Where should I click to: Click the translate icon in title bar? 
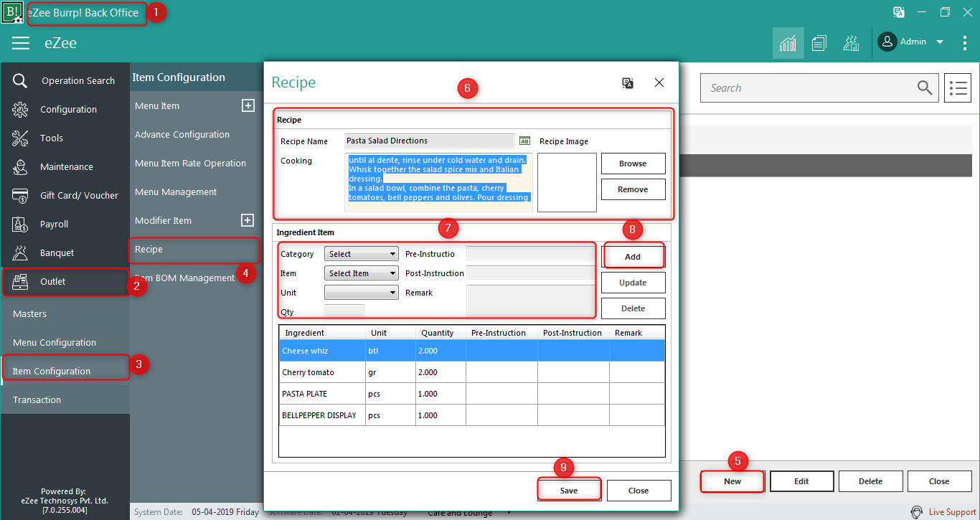pos(898,12)
